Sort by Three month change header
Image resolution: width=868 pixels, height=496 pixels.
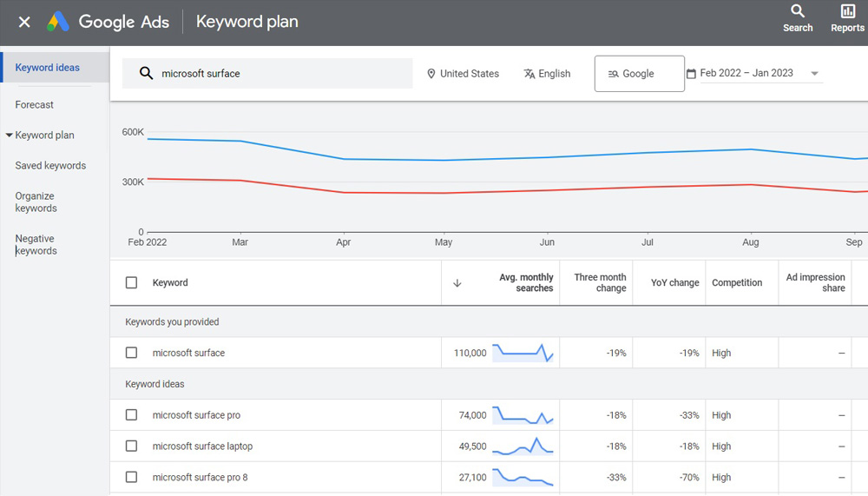point(600,282)
